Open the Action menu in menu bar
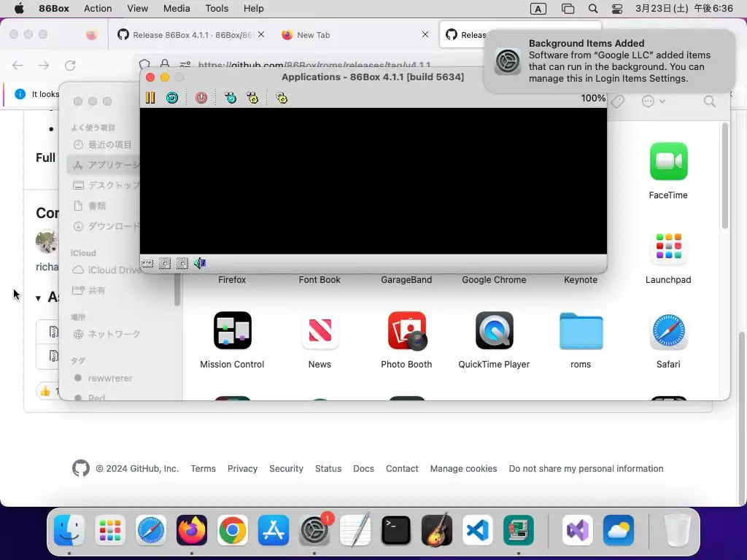Screen dimensions: 747x560 tap(98, 8)
